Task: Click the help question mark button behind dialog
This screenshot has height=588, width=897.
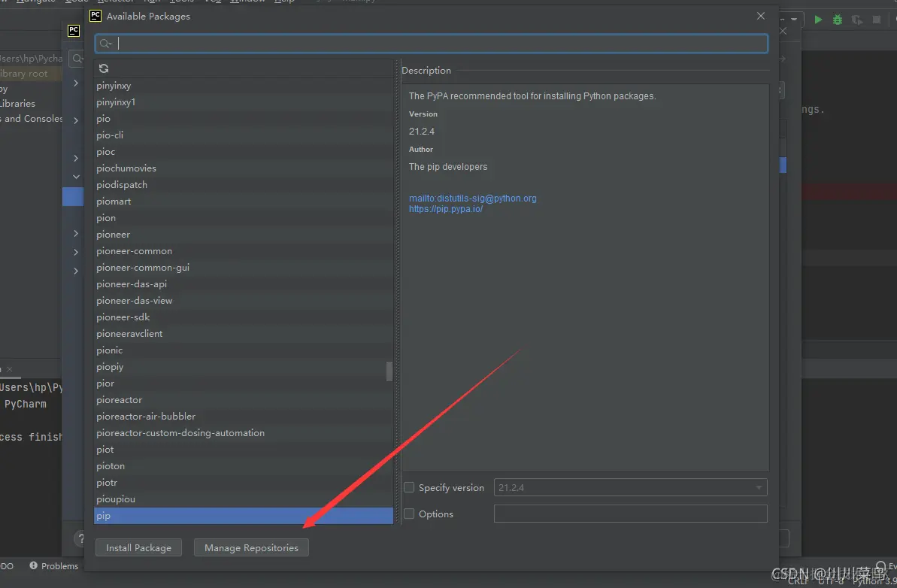Action: tap(80, 539)
